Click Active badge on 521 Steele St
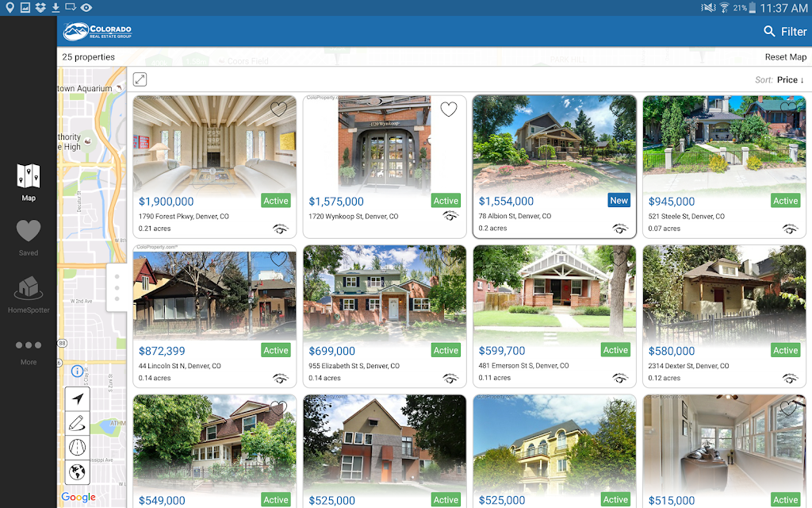This screenshot has height=508, width=812. pos(786,201)
